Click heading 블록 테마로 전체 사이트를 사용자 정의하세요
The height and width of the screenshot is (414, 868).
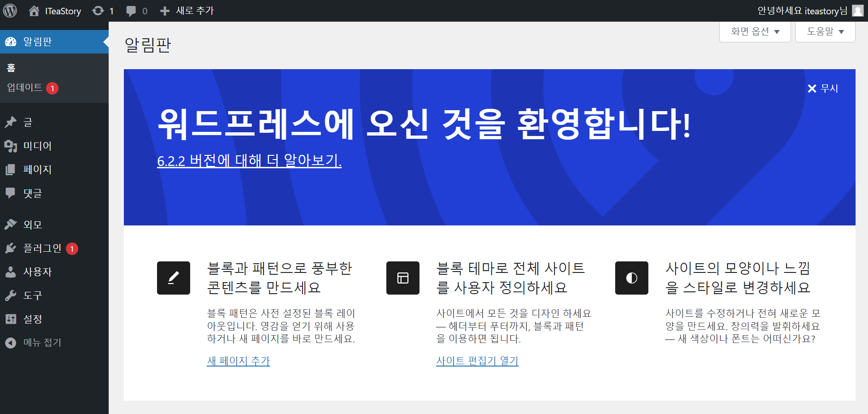pyautogui.click(x=511, y=278)
